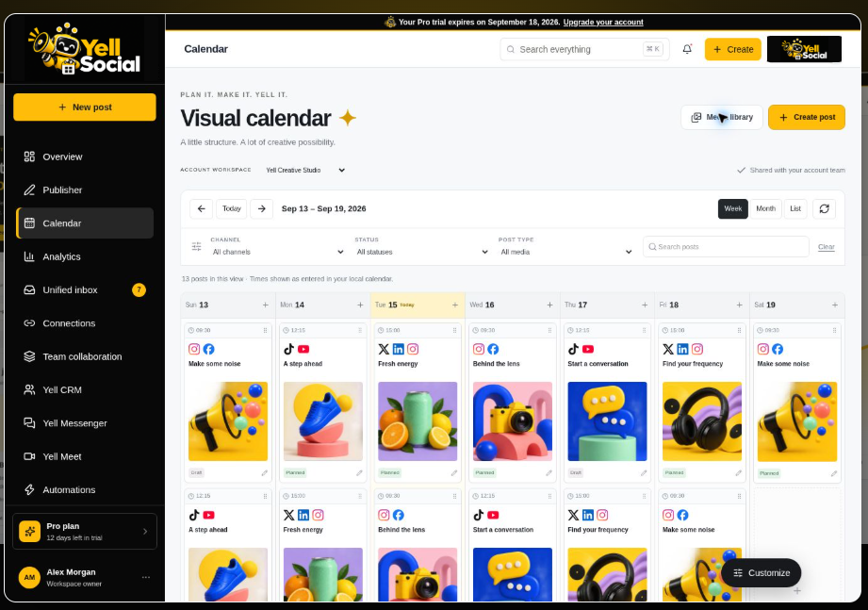The width and height of the screenshot is (868, 610).
Task: Add a post on Wed 16
Action: coord(549,305)
